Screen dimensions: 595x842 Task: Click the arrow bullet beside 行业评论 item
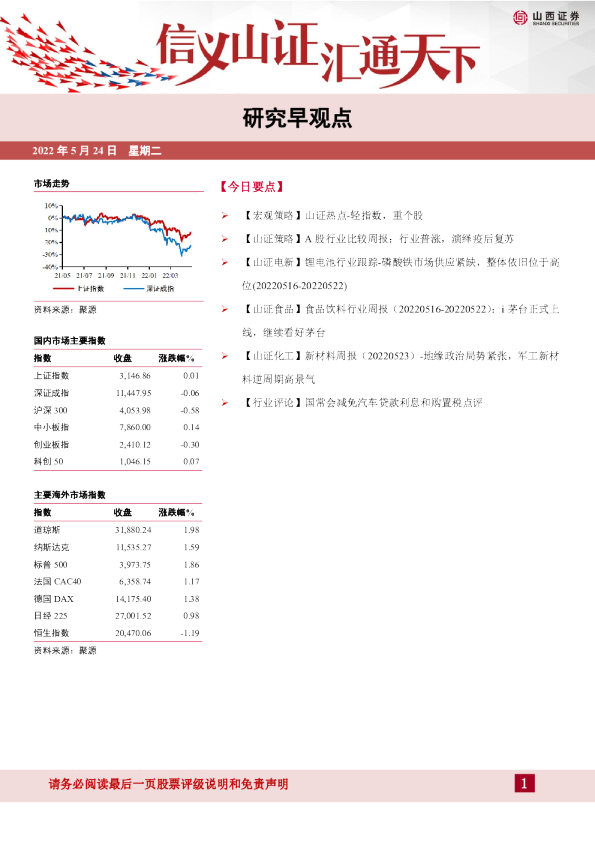tap(225, 403)
